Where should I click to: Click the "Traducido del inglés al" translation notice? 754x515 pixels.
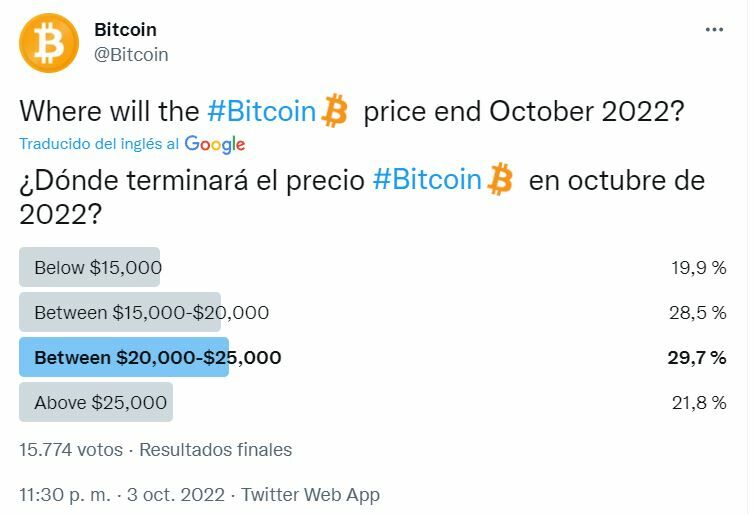pos(99,144)
